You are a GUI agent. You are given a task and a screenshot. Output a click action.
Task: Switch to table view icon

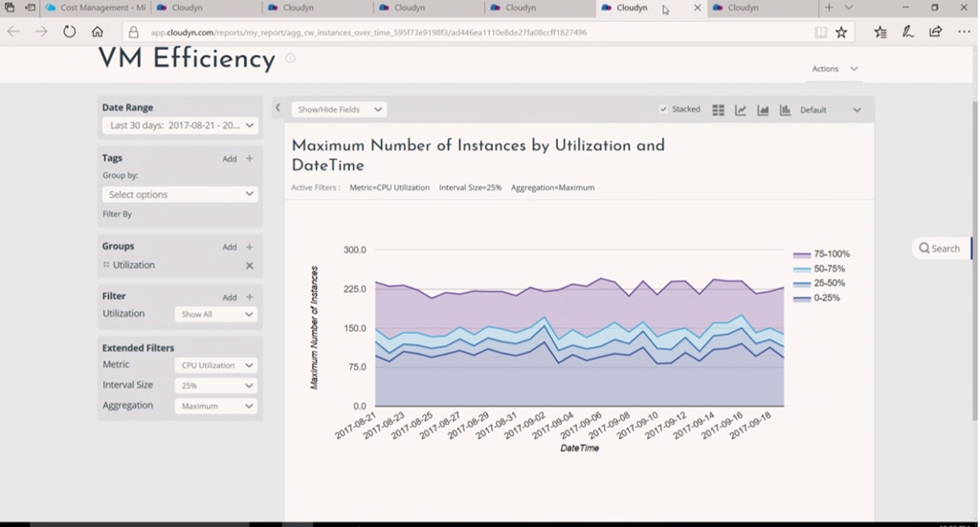point(719,110)
